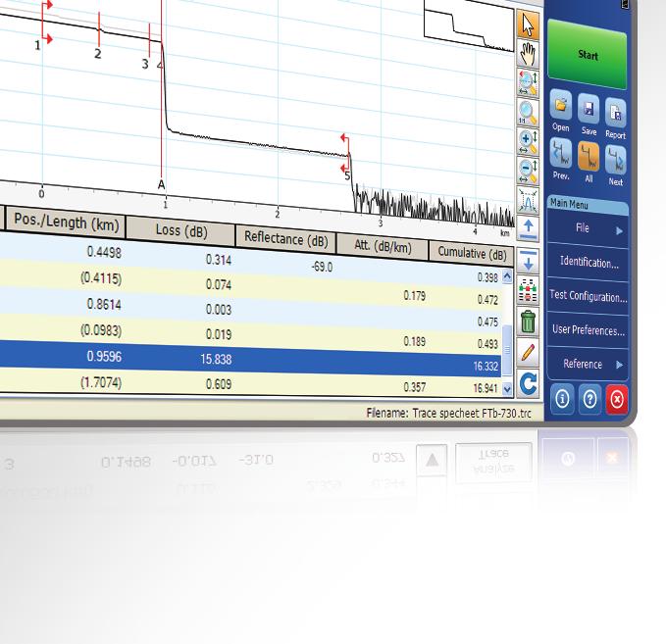Screen dimensions: 666x644
Task: Delete event with the green trash icon
Action: pos(528,321)
